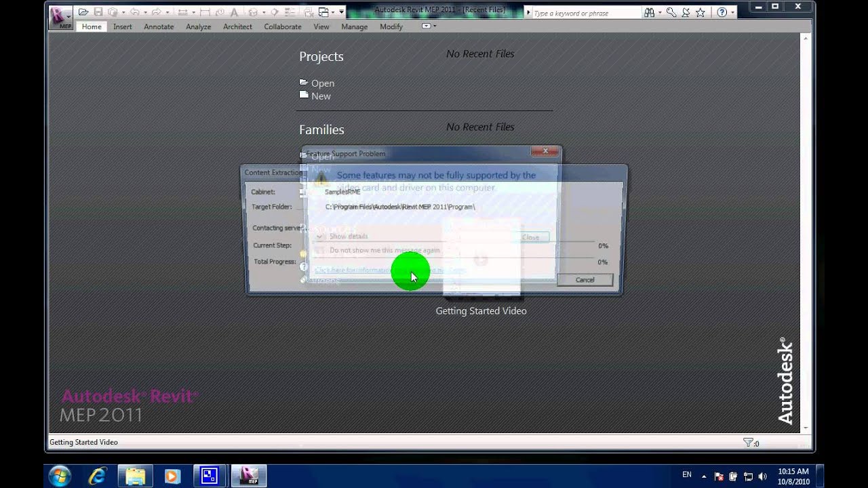Click the Default 3D View house icon
Screen dimensions: 868x488
[x=253, y=12]
